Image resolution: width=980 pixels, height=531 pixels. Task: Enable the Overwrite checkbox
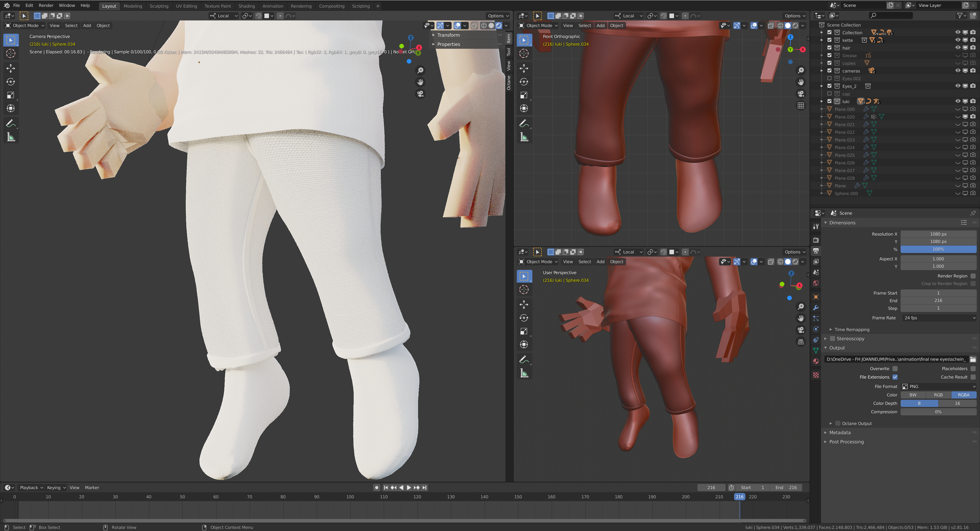point(895,368)
